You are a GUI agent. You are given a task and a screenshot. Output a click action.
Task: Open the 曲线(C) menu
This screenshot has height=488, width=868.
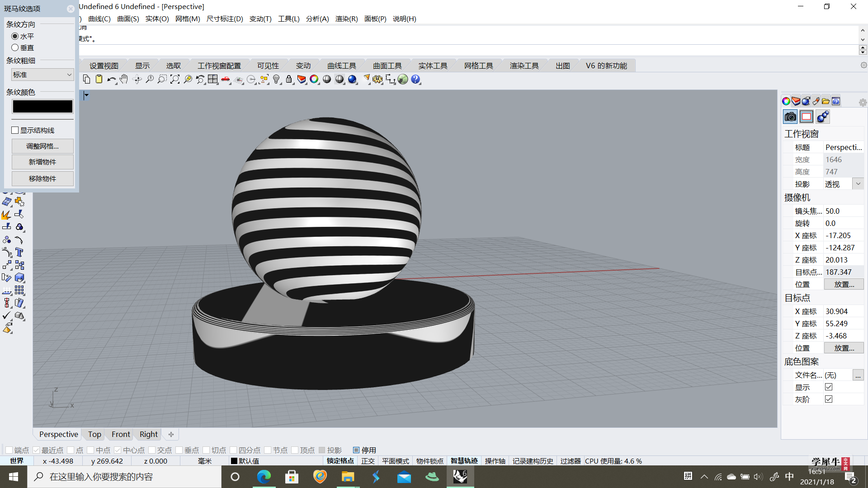99,19
